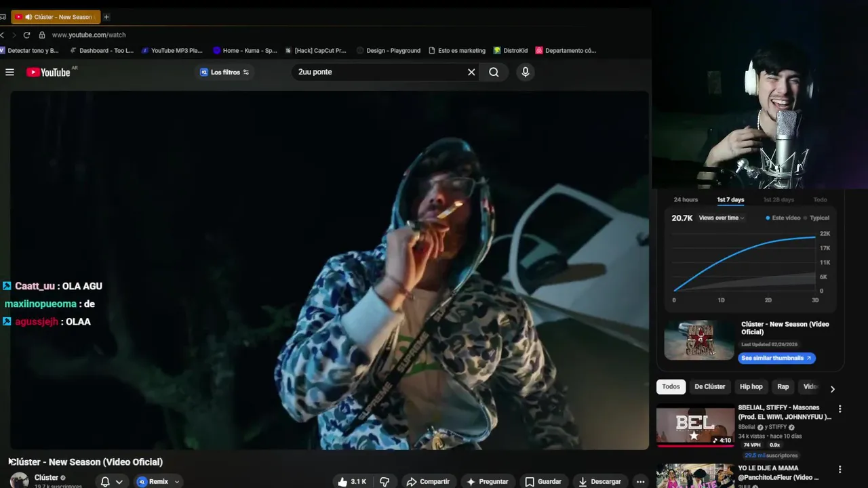The width and height of the screenshot is (868, 488).
Task: Toggle Typical series in chart legend
Action: point(816,218)
